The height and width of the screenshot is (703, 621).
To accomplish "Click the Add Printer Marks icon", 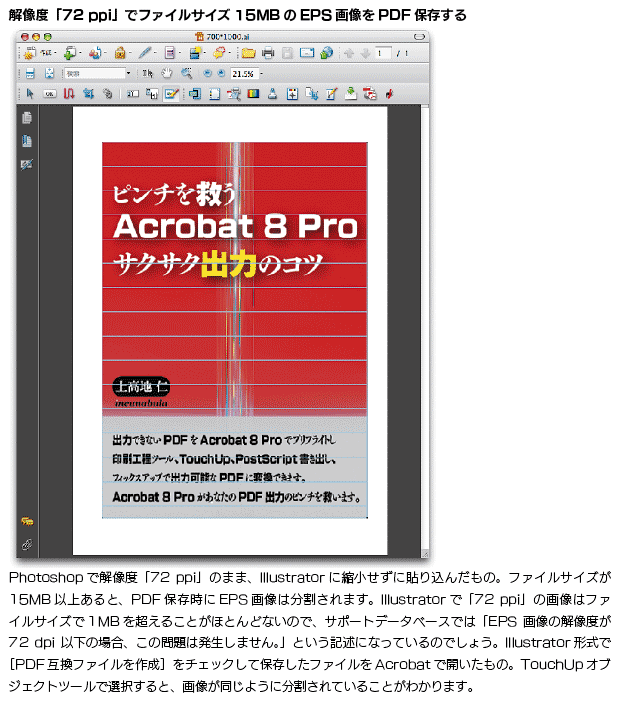I will tap(292, 93).
